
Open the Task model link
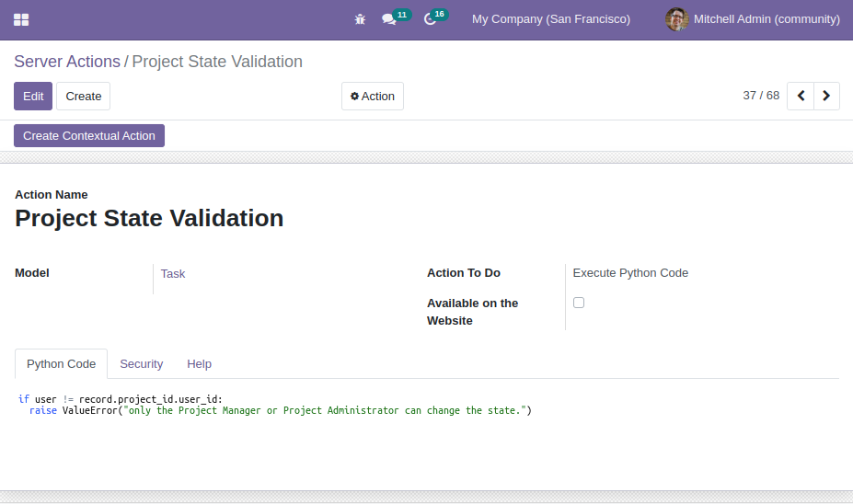(x=173, y=273)
